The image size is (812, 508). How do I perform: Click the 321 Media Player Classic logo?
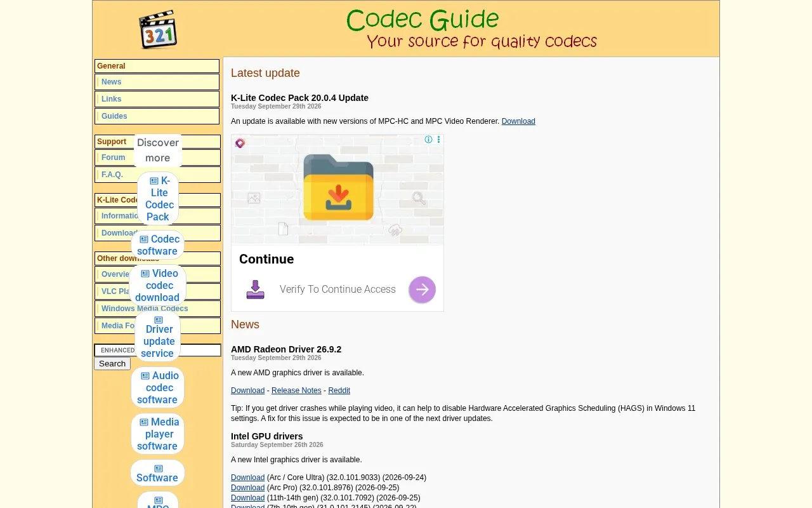click(x=158, y=29)
